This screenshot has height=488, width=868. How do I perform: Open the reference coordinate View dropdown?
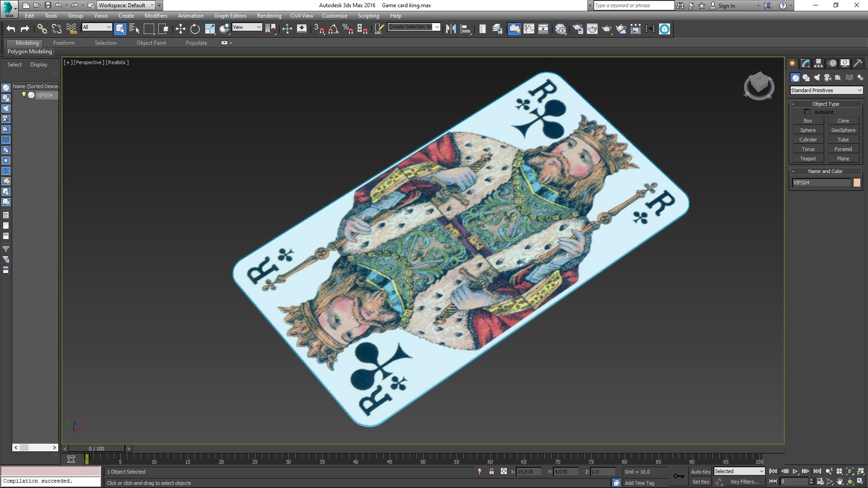click(x=247, y=27)
